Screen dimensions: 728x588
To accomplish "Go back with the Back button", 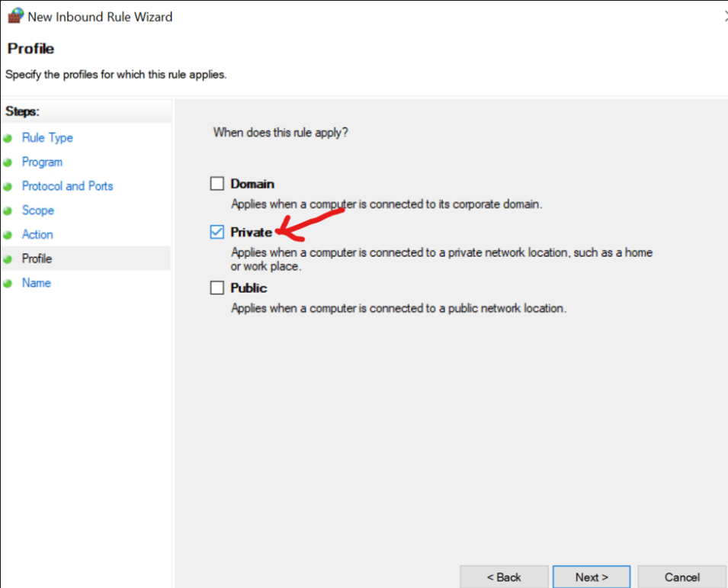I will click(504, 577).
